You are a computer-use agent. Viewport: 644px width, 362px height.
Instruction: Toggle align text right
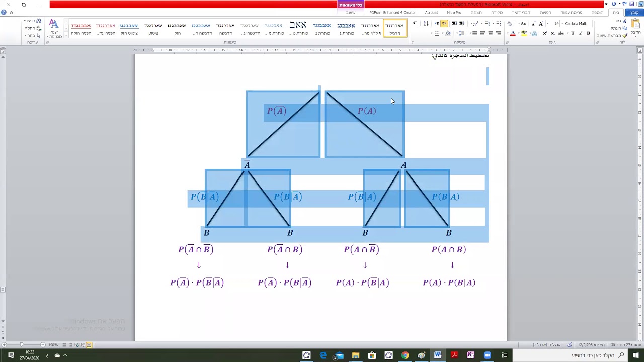(499, 33)
